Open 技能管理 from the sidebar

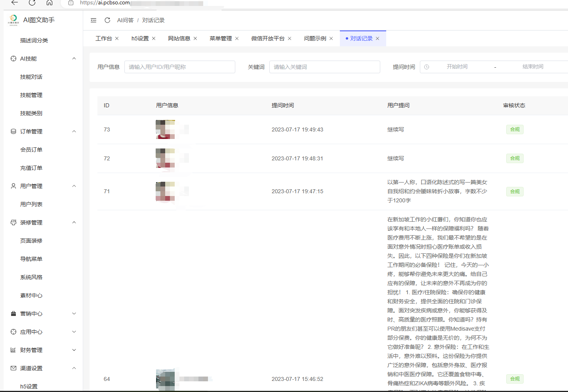click(31, 95)
